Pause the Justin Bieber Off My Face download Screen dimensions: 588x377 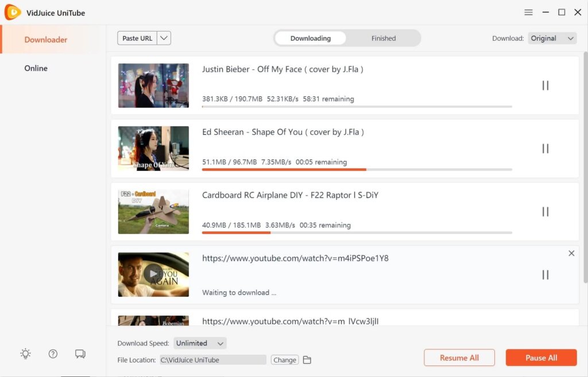pos(546,85)
